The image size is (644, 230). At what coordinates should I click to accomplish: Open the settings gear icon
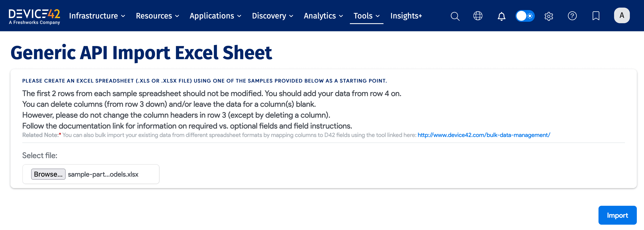(548, 16)
